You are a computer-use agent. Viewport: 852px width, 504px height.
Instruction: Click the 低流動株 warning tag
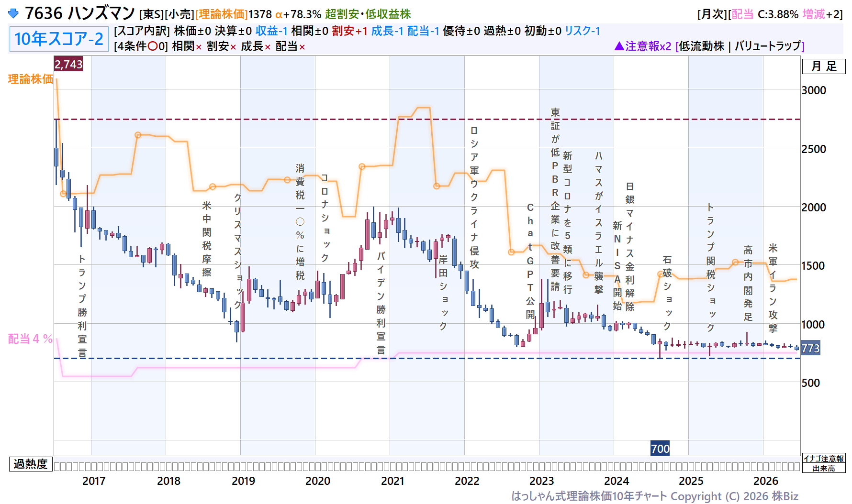[702, 46]
